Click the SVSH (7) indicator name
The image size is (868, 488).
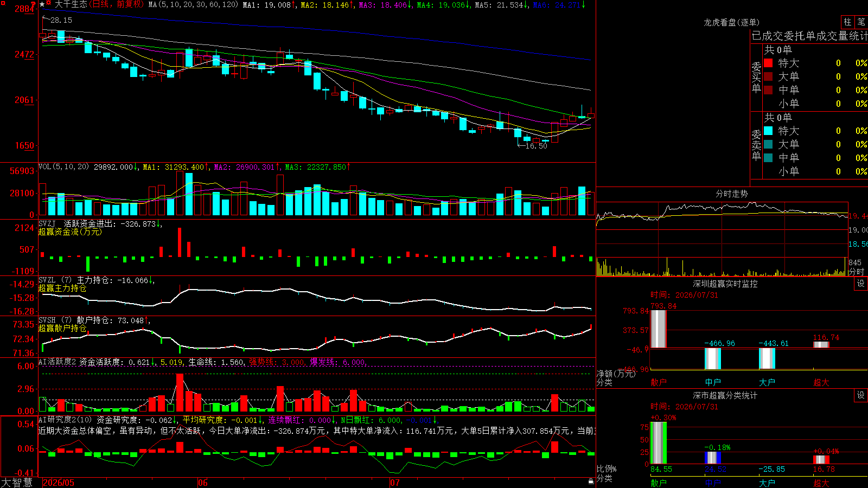[x=55, y=320]
